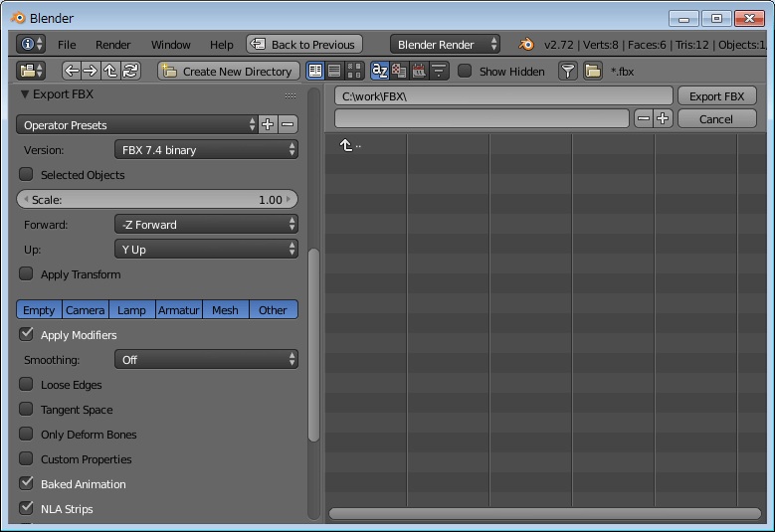Screen dimensions: 775x532
Task: Add a new operator preset
Action: 268,124
